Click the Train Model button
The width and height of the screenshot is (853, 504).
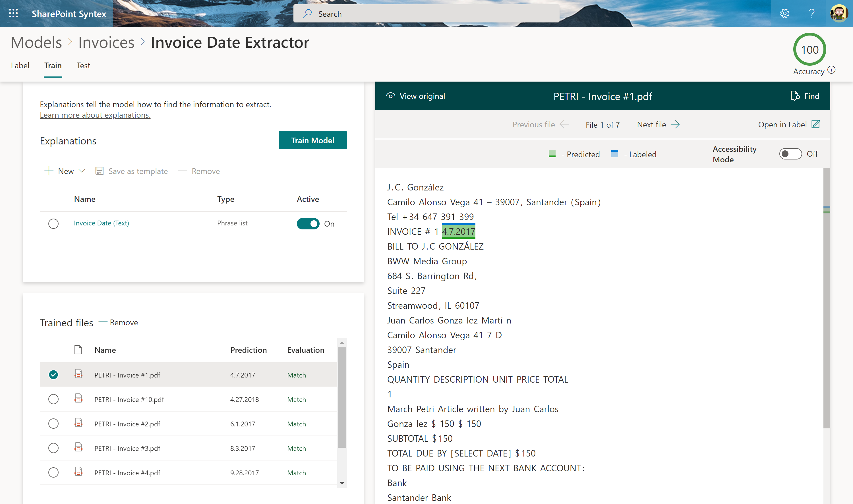[312, 140]
